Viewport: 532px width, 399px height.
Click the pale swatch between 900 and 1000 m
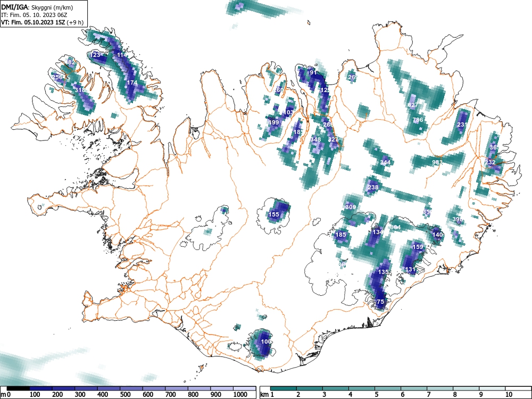[x=221, y=388]
